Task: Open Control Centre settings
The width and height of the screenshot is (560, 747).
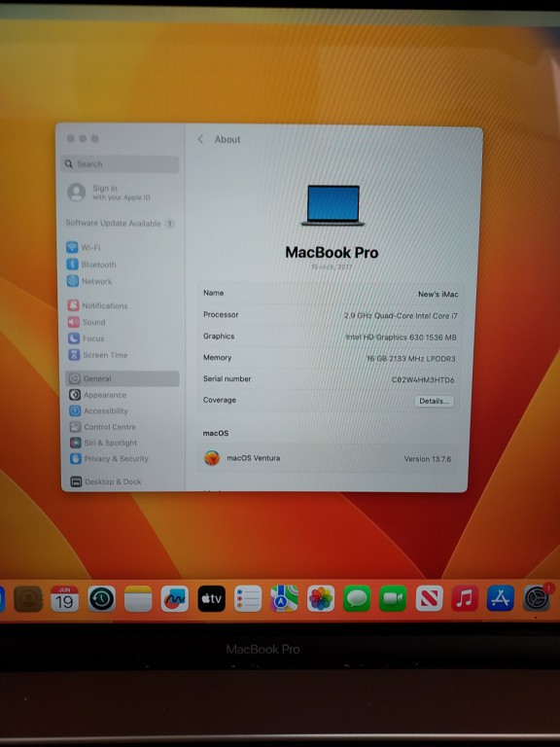Action: tap(103, 427)
